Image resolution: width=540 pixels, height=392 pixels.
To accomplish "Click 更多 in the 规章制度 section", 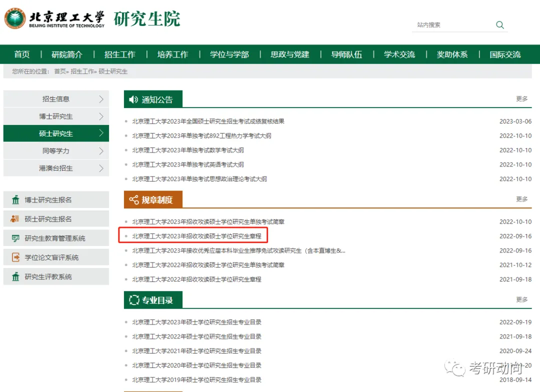I will point(521,199).
